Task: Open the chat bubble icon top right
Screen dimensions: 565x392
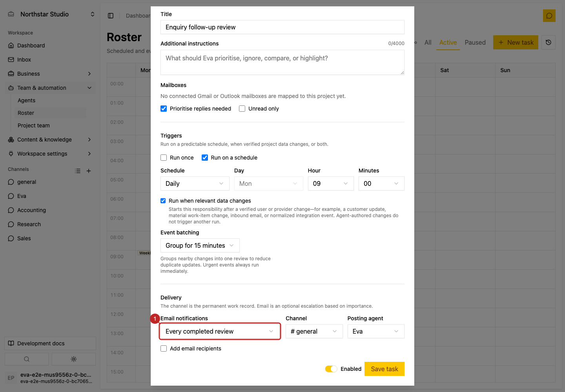Action: point(549,16)
